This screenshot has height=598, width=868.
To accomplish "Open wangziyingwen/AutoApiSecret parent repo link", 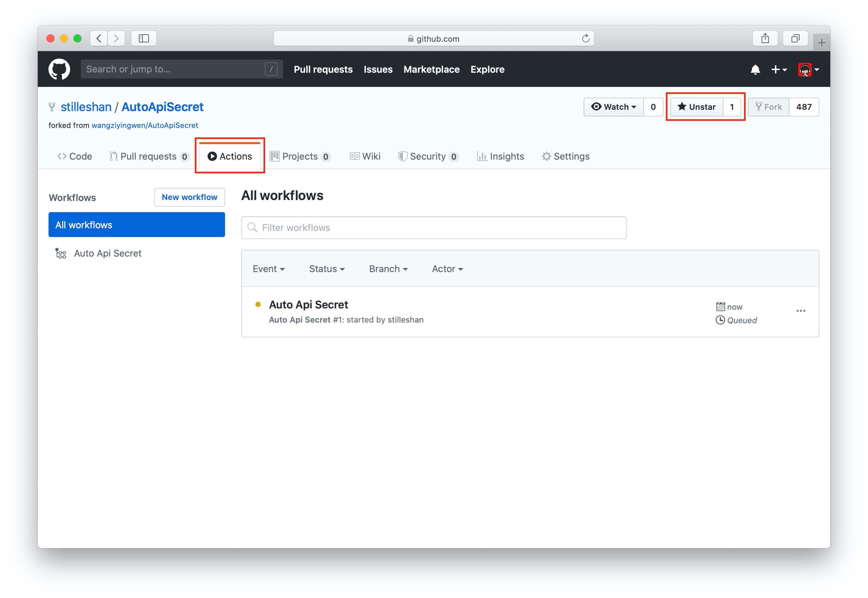I will [x=145, y=125].
